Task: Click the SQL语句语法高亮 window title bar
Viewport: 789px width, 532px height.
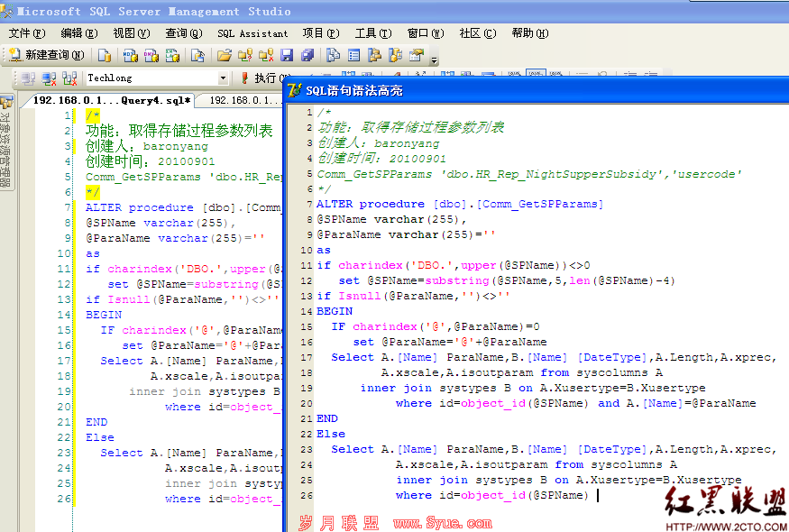Action: (x=536, y=90)
